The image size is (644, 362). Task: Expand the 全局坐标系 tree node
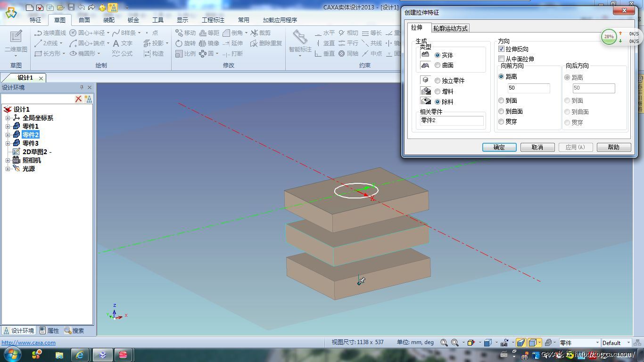8,118
